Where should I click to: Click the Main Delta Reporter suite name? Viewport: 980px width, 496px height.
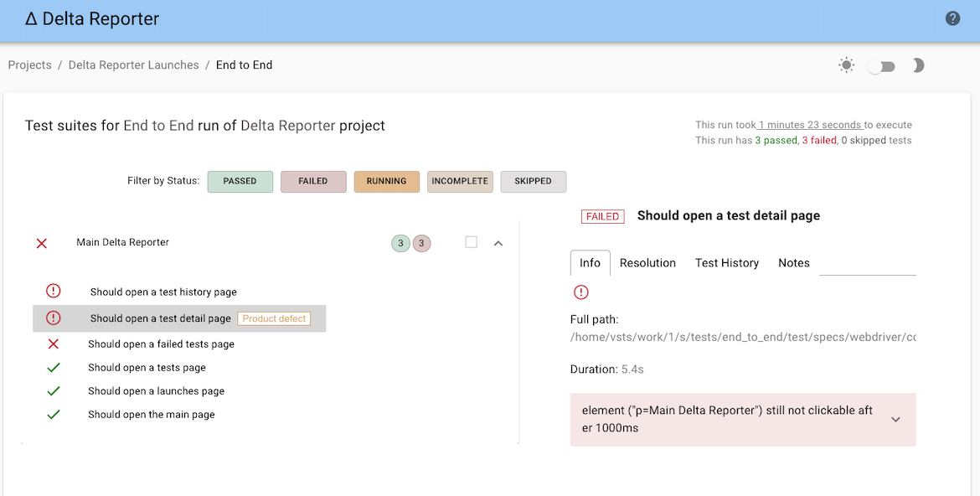[122, 242]
